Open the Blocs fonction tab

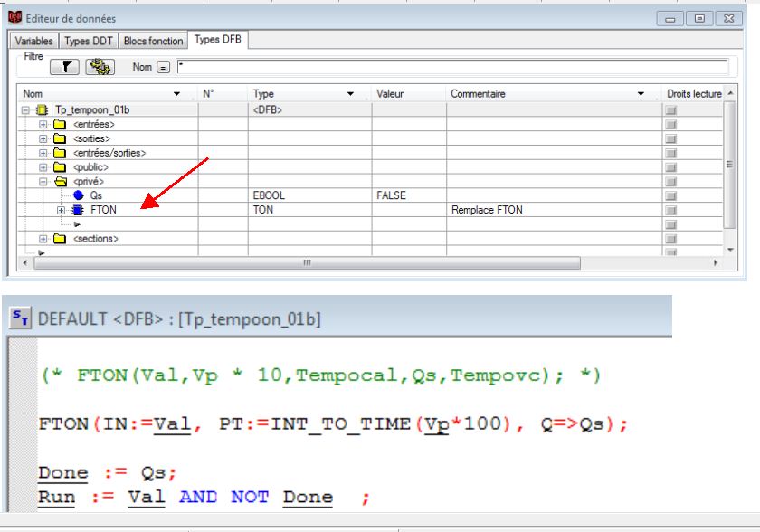(x=152, y=41)
